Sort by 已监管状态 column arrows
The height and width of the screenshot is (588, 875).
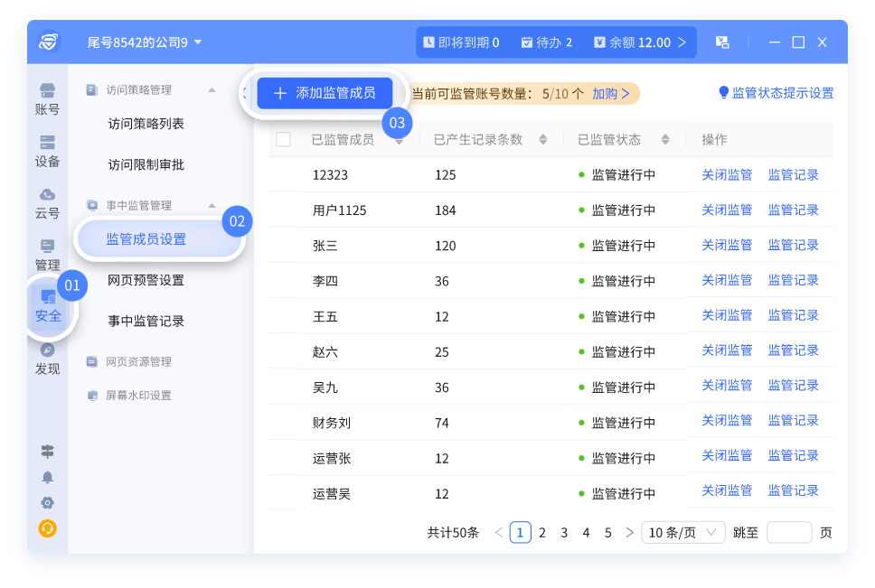click(x=665, y=139)
